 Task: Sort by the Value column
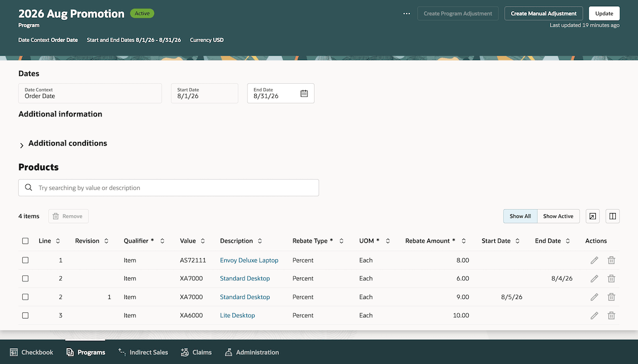(202, 241)
